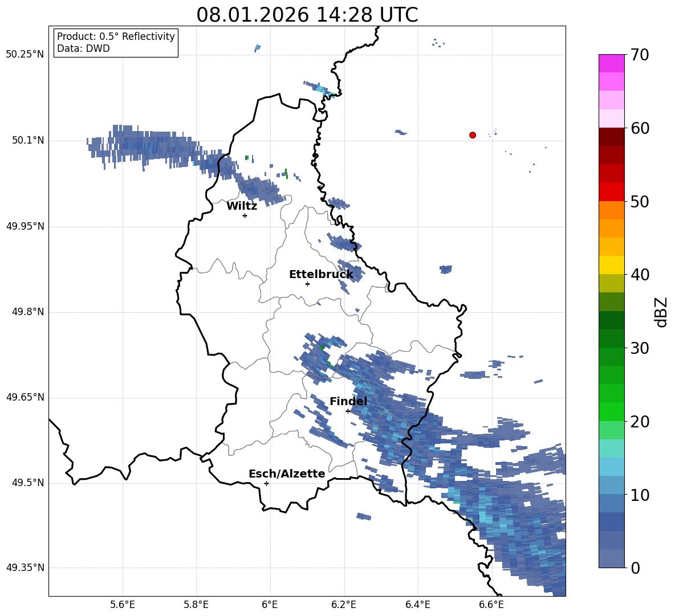
Task: Click the 70 value on the colorbar
Action: pos(640,55)
